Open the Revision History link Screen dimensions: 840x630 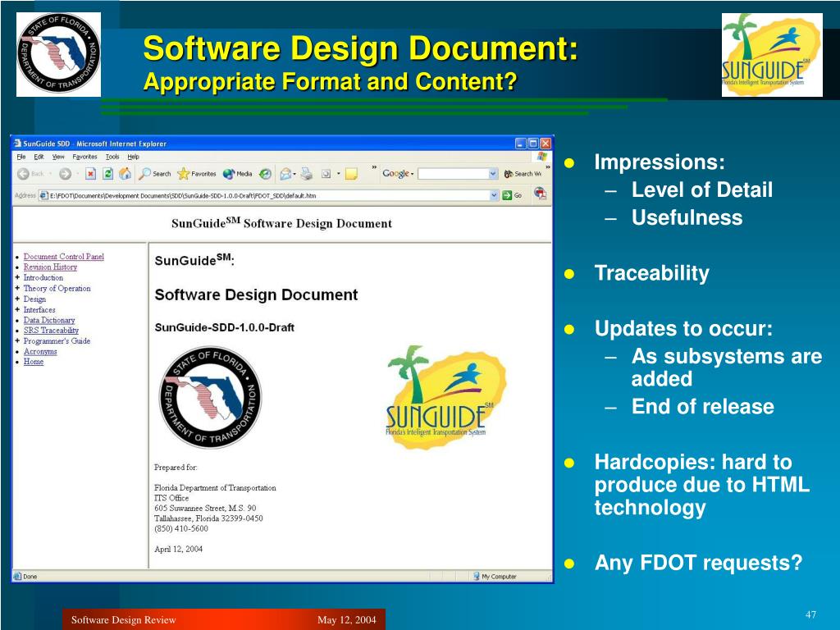coord(50,267)
